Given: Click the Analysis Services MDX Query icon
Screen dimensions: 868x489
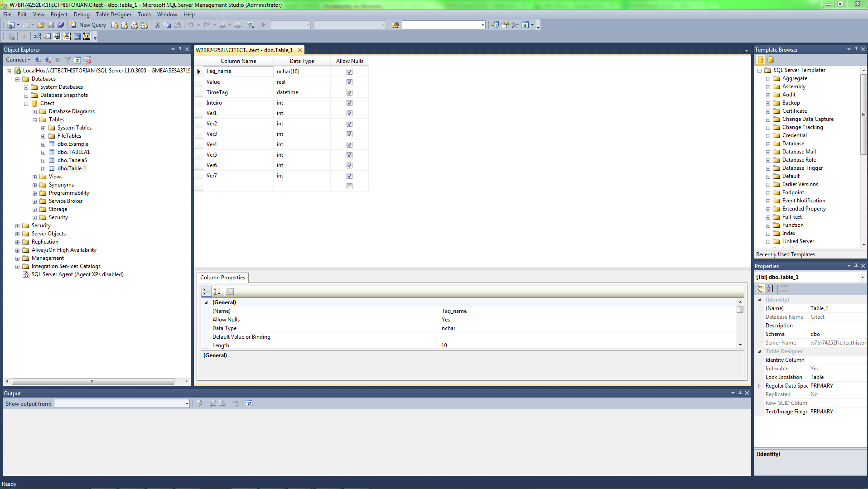Looking at the screenshot, I should point(125,25).
